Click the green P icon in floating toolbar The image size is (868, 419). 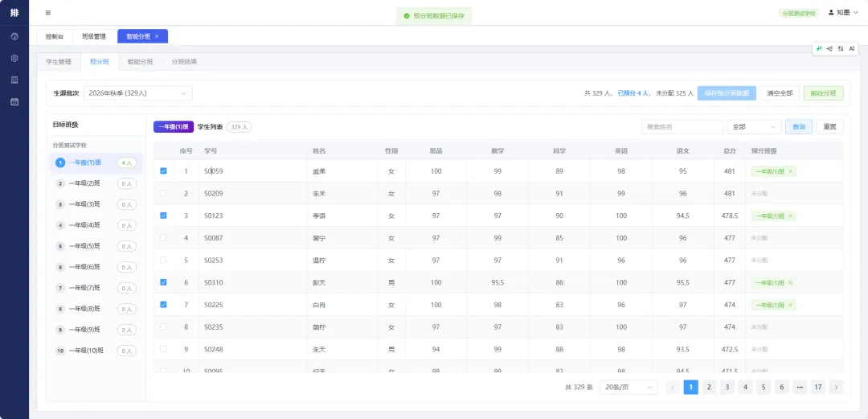click(819, 49)
